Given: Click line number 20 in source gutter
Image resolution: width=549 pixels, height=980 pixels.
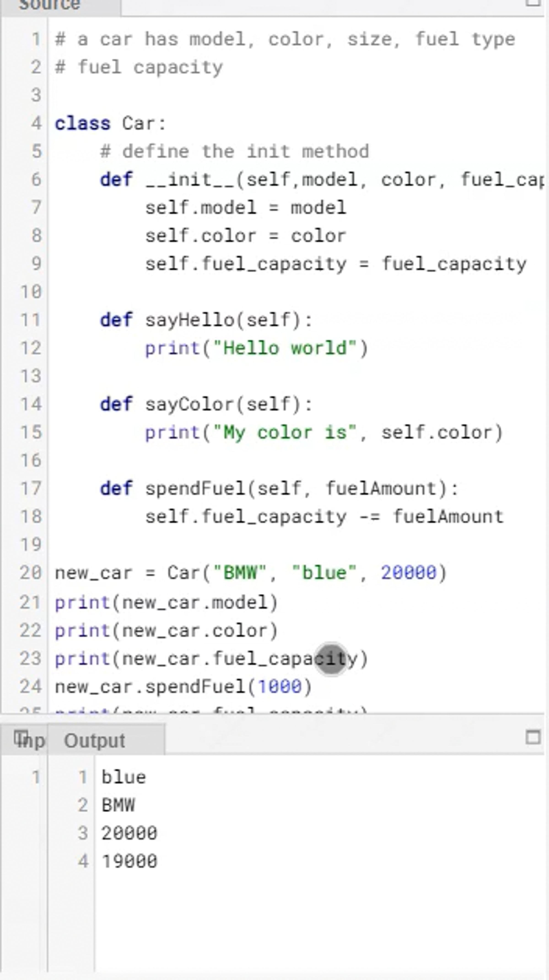Looking at the screenshot, I should [30, 573].
